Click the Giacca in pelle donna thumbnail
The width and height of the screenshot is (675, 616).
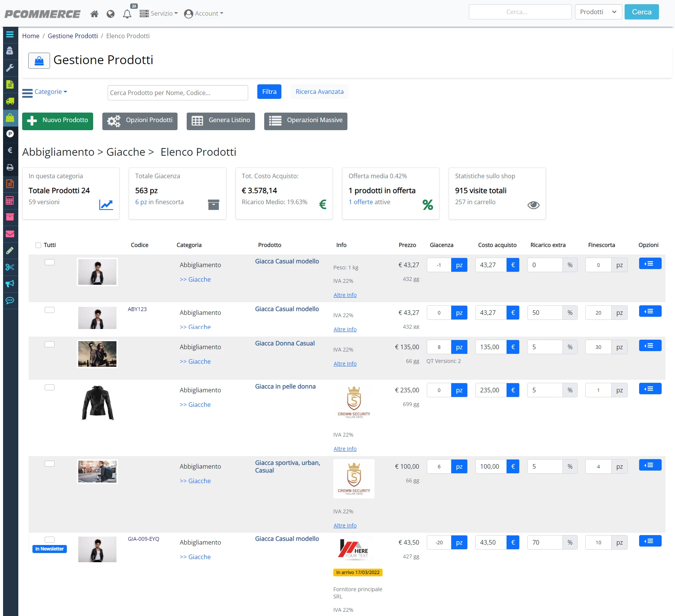[98, 403]
